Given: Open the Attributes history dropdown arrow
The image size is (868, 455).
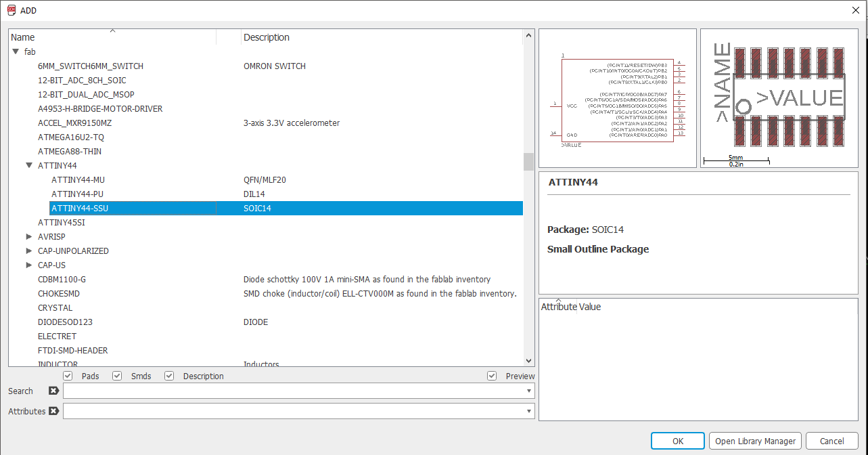Looking at the screenshot, I should tap(528, 411).
